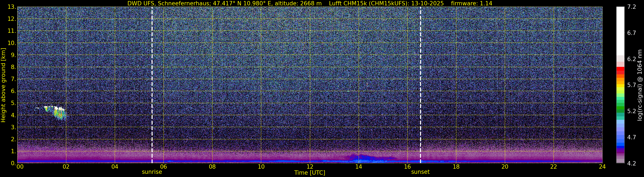Click the 'Time [UTC]' axis label
The width and height of the screenshot is (644, 177).
pyautogui.click(x=309, y=173)
